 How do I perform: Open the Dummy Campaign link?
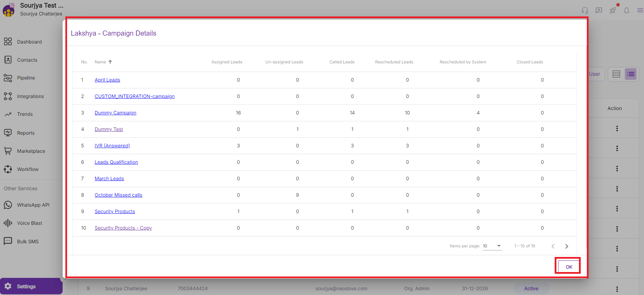(x=115, y=113)
